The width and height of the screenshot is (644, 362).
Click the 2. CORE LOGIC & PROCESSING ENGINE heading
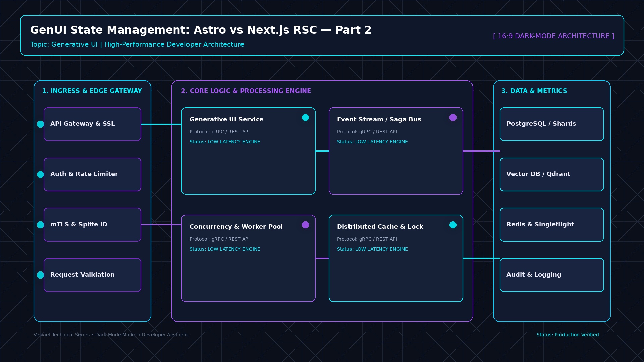click(x=246, y=91)
